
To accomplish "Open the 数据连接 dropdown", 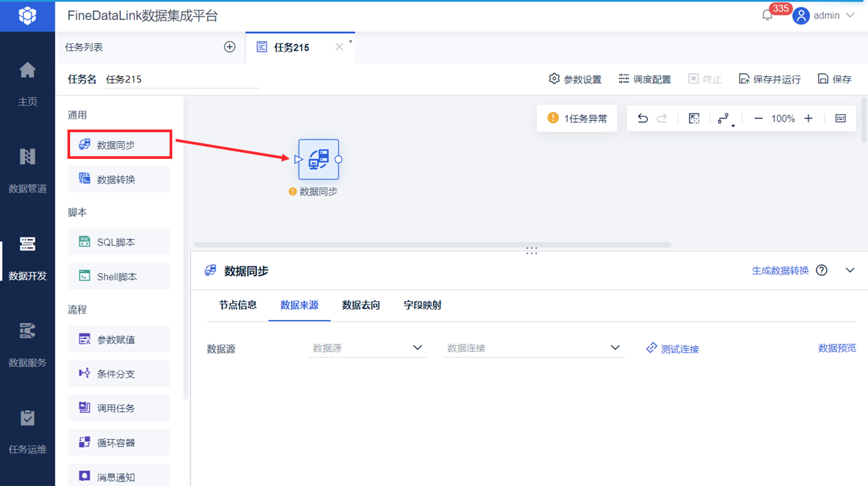I will (x=533, y=348).
